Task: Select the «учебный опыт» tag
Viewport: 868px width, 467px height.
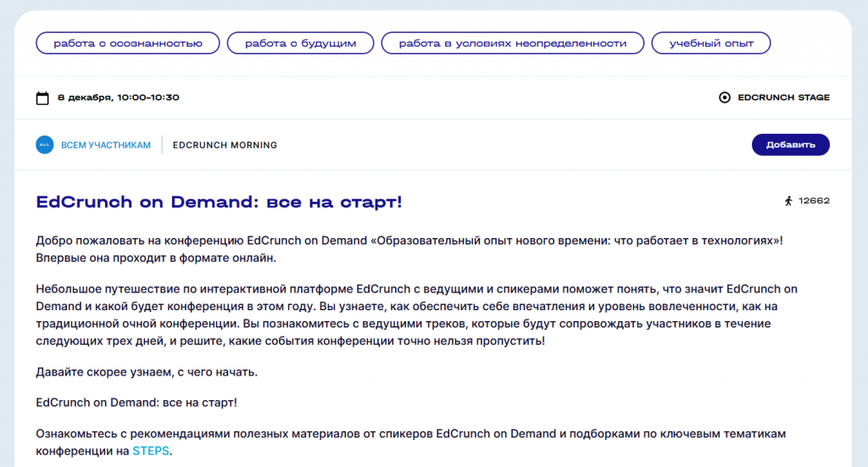Action: (x=711, y=43)
